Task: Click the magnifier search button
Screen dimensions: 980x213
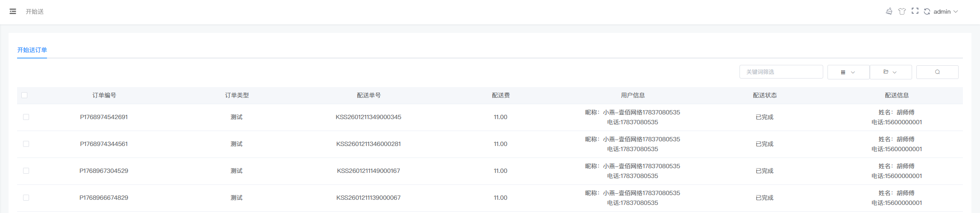Action: pos(937,72)
